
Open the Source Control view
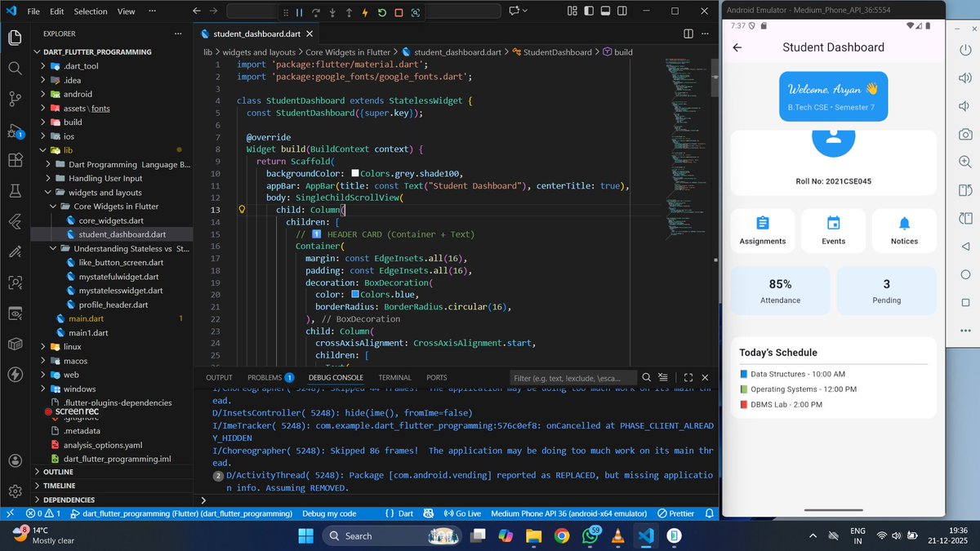(15, 99)
